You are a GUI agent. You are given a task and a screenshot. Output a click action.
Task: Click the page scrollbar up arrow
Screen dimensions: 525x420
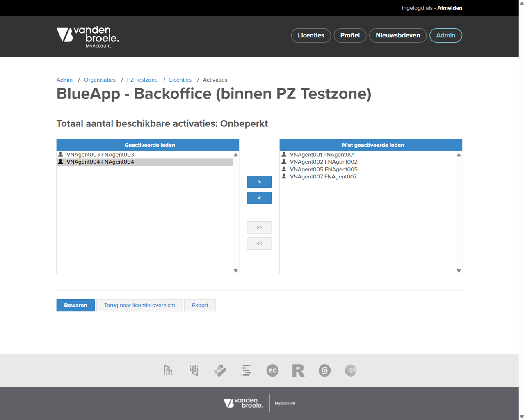coord(522,3)
